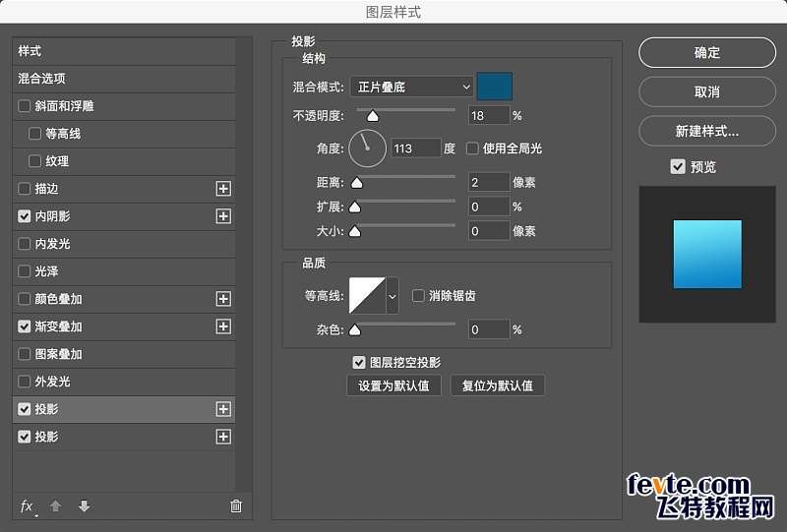Enable 颜色叠加 checkbox

tap(24, 299)
